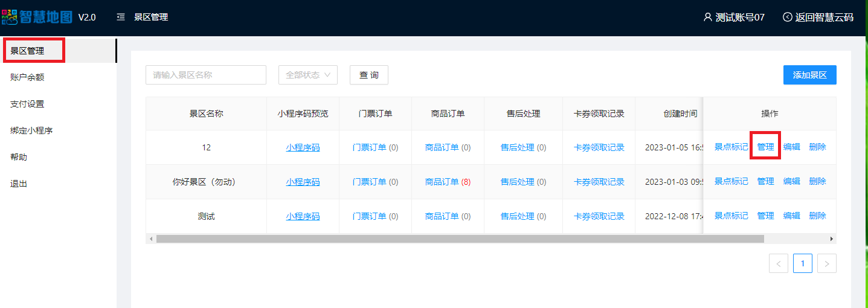Click 返回智慧云码 back arrow icon
868x308 pixels.
(788, 18)
